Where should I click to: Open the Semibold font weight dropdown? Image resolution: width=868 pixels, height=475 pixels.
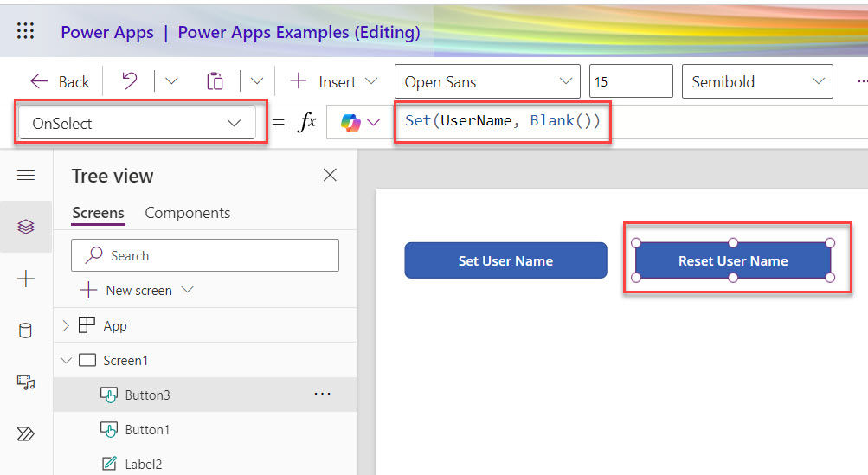click(x=757, y=81)
